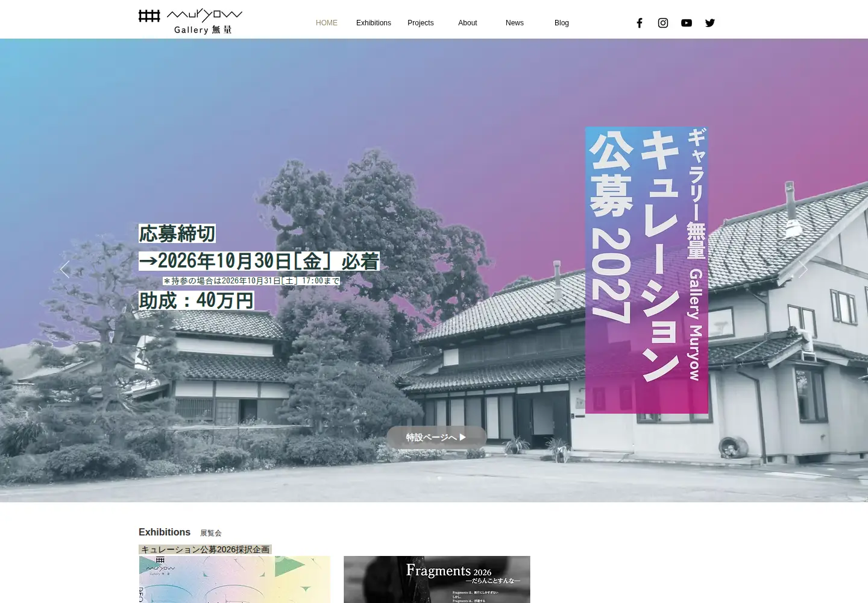Select the slideshow pagination dot

point(439,478)
